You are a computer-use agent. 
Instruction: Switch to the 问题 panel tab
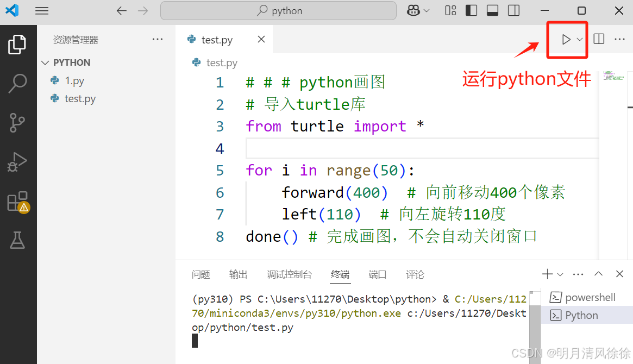[x=200, y=275]
